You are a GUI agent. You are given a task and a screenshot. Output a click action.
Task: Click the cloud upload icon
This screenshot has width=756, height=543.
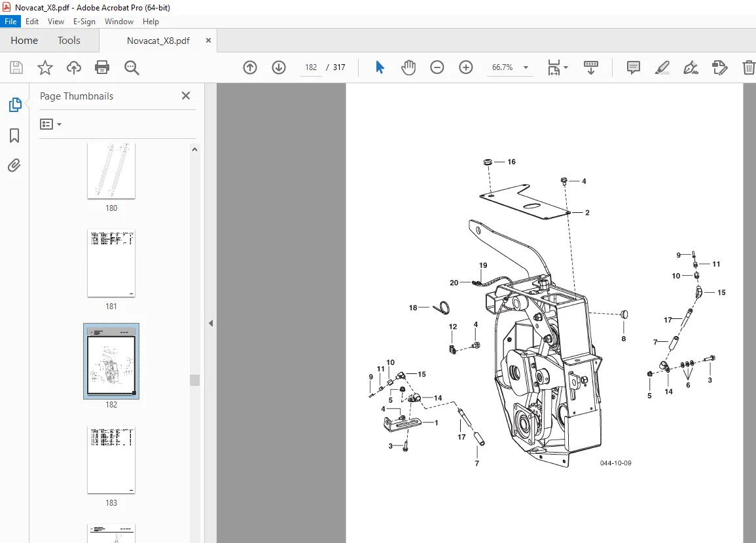point(74,67)
